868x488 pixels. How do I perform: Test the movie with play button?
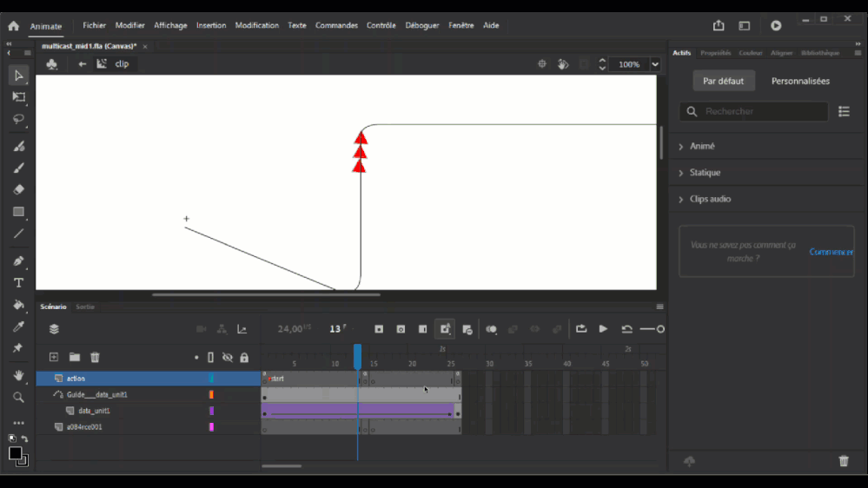(x=776, y=25)
